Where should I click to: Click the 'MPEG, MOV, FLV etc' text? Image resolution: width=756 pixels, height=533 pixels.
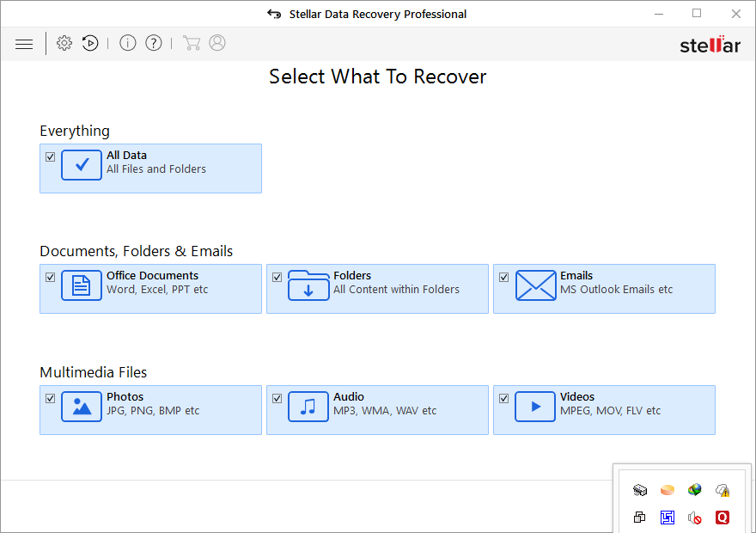[x=611, y=411]
